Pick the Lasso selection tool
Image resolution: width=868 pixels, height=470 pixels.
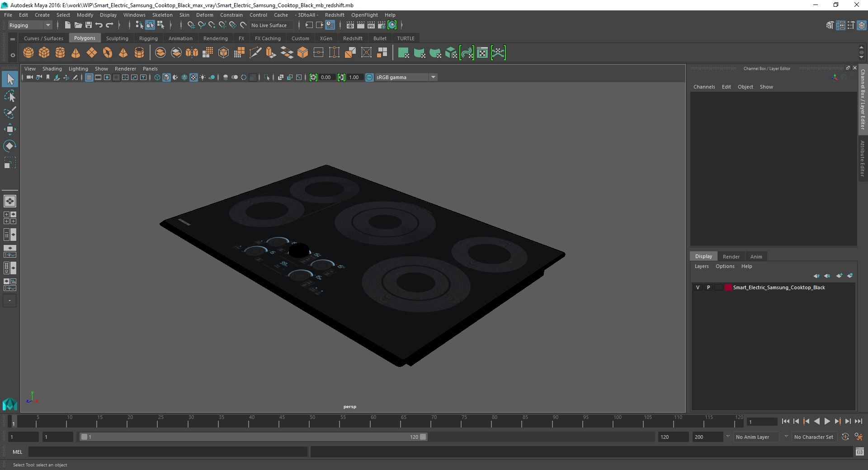10,96
